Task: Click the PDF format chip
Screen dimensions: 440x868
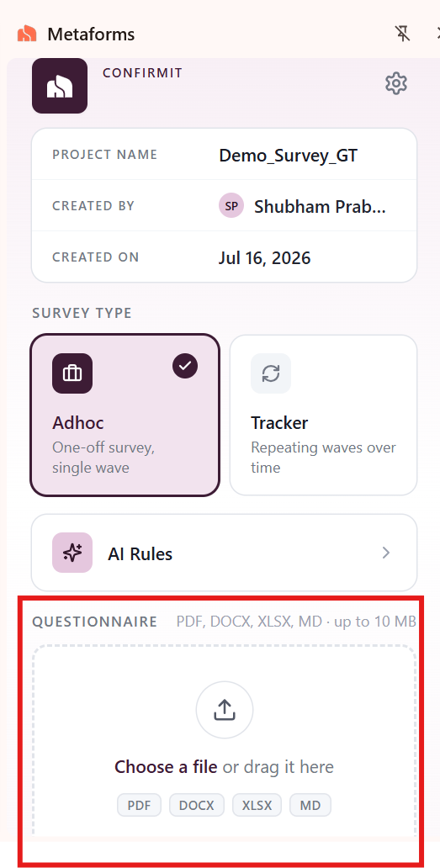Action: (x=140, y=805)
